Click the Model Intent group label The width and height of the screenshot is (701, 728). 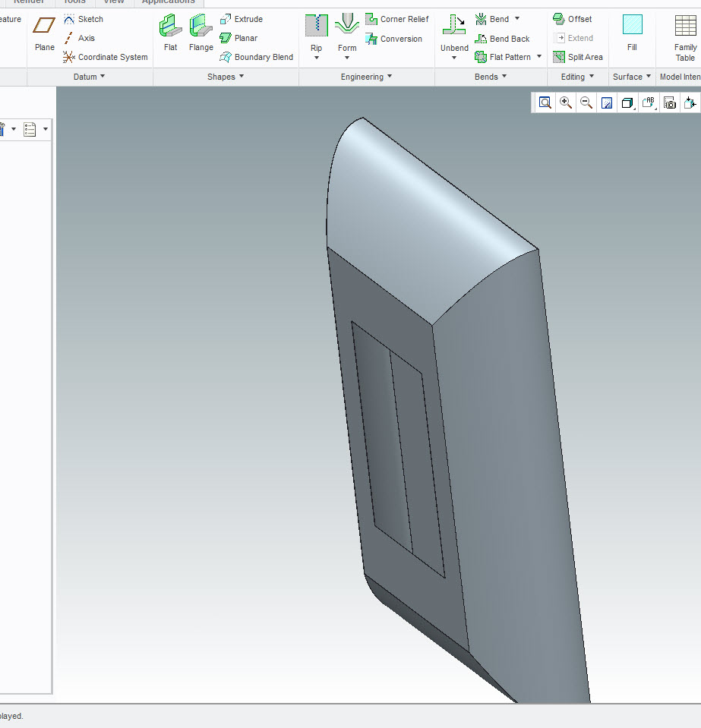pos(680,77)
